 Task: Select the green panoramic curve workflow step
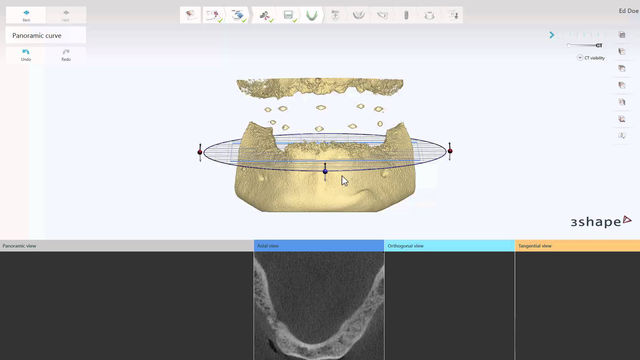(311, 16)
